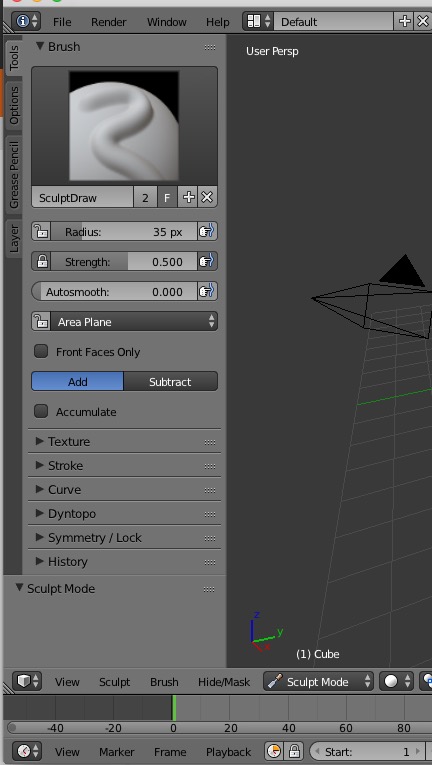Open the Playback menu
The width and height of the screenshot is (432, 765).
point(228,751)
